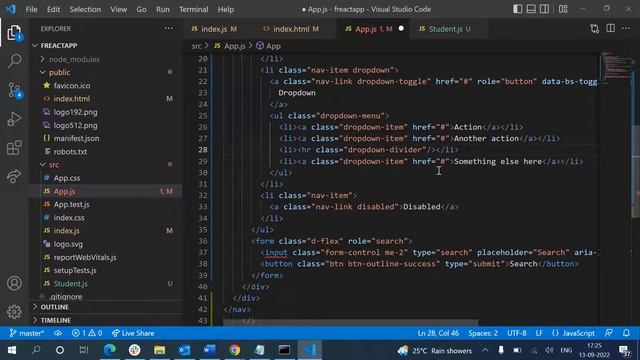The image size is (640, 360).
Task: Open the Help menu
Action: pos(226,9)
